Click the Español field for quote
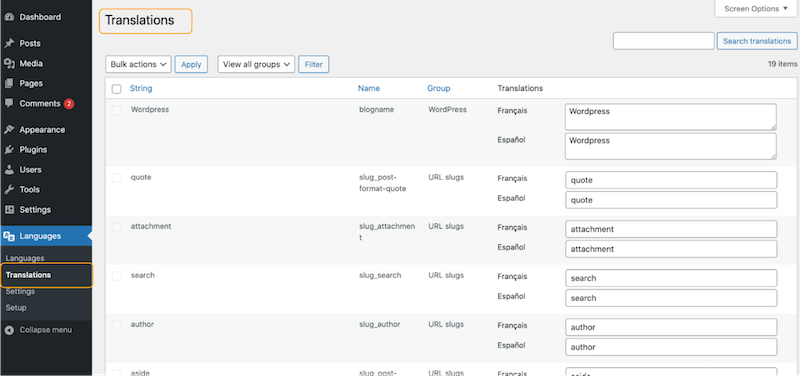Viewport: 800px width, 376px height. pos(671,200)
